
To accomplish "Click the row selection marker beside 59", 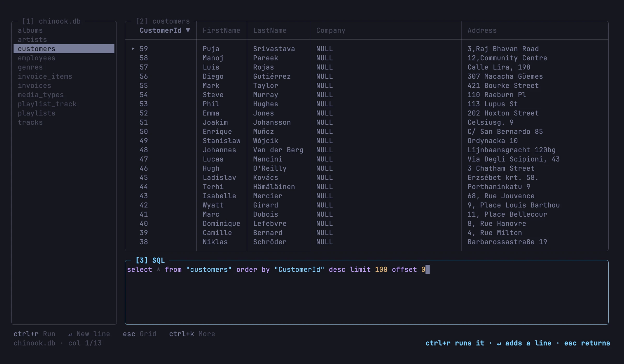I will click(133, 49).
